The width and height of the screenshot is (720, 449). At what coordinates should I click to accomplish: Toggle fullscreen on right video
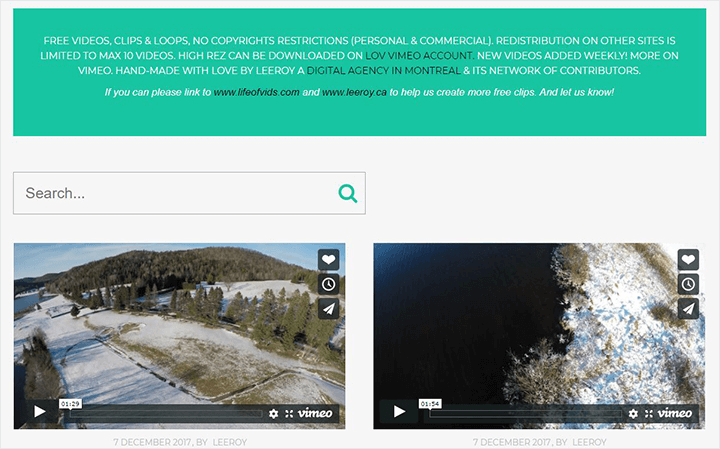[x=649, y=413]
